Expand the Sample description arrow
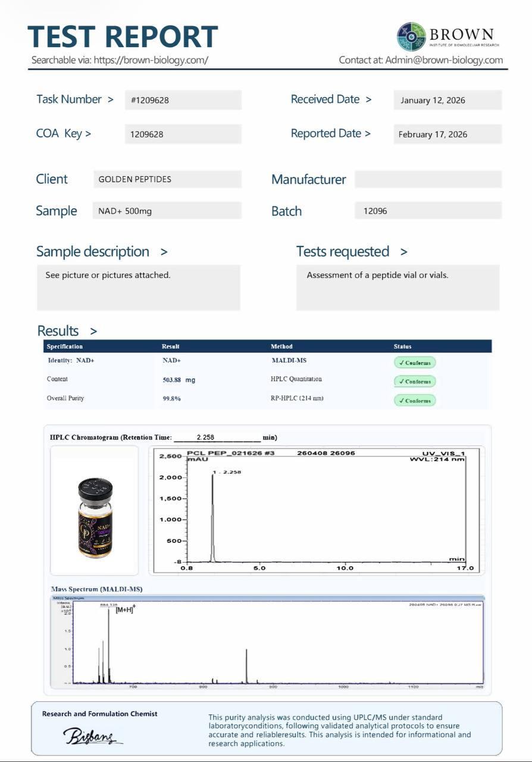This screenshot has width=532, height=762. tap(164, 252)
